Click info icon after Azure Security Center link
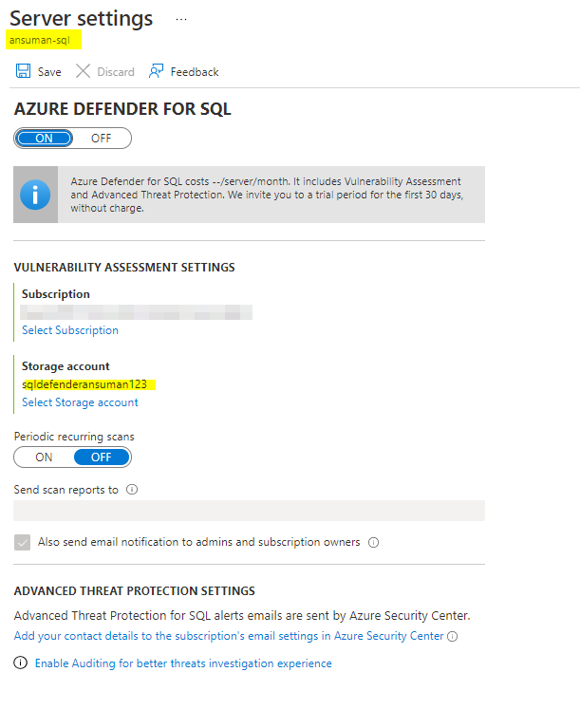Screen dimensions: 580x728 pos(452,636)
